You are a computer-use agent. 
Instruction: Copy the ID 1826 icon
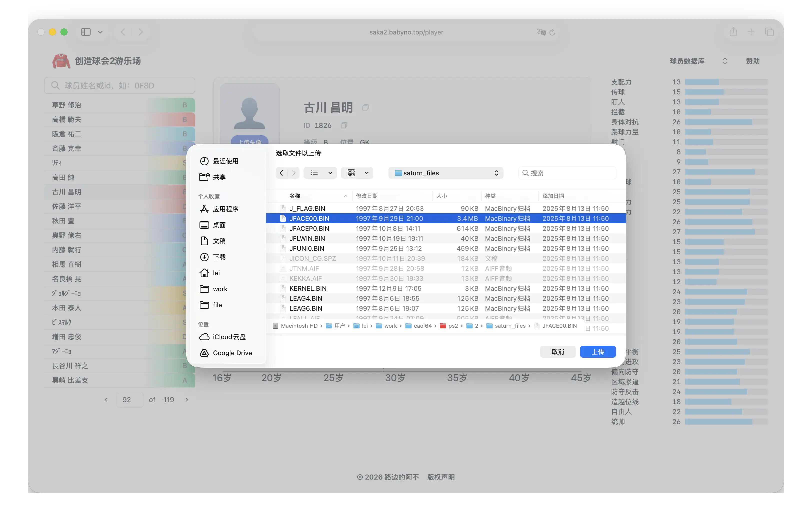pos(344,125)
